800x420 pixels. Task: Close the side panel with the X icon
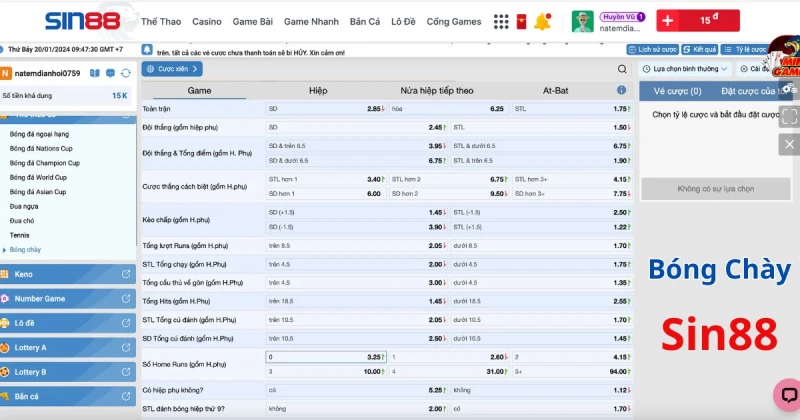click(789, 144)
